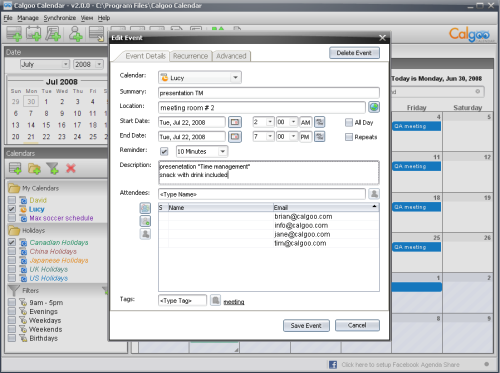500x373 pixels.
Task: Click the add calendar toolbar icon
Action: click(34, 34)
